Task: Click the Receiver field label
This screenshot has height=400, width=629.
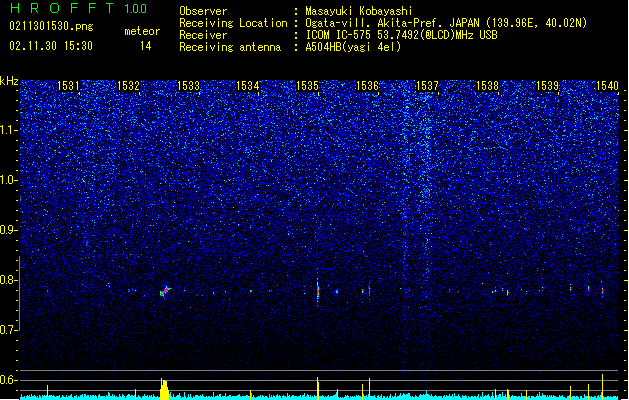Action: point(203,35)
